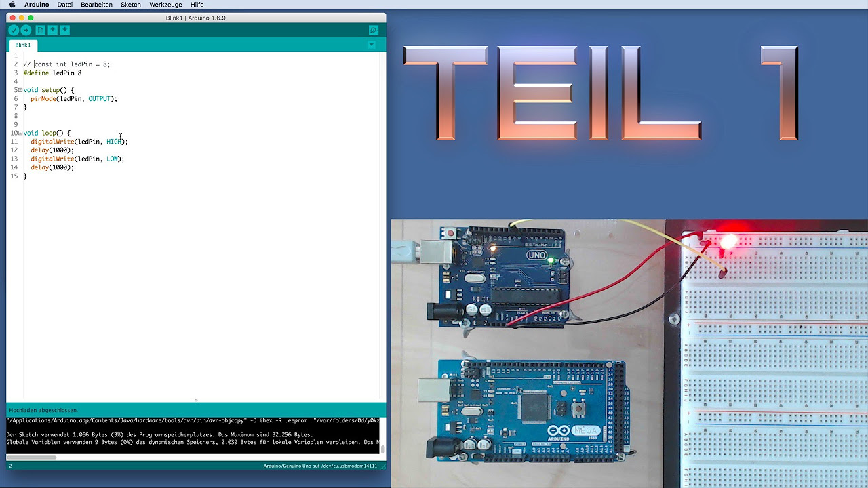Click the New sketch icon
The image size is (868, 488).
point(41,30)
